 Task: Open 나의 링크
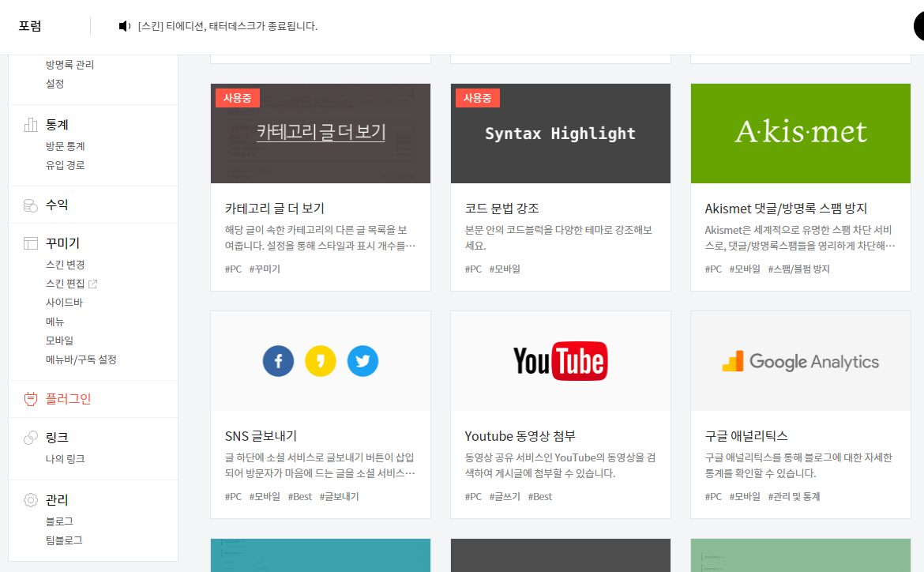[66, 459]
